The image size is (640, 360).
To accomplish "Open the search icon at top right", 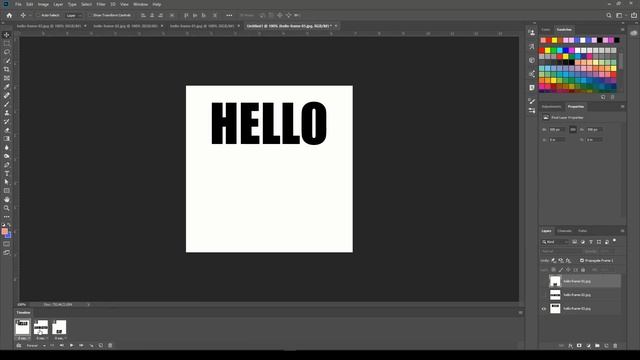I will click(x=609, y=16).
